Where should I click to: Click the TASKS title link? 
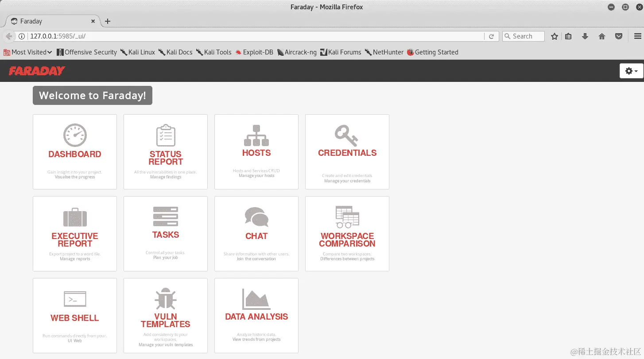tap(166, 235)
